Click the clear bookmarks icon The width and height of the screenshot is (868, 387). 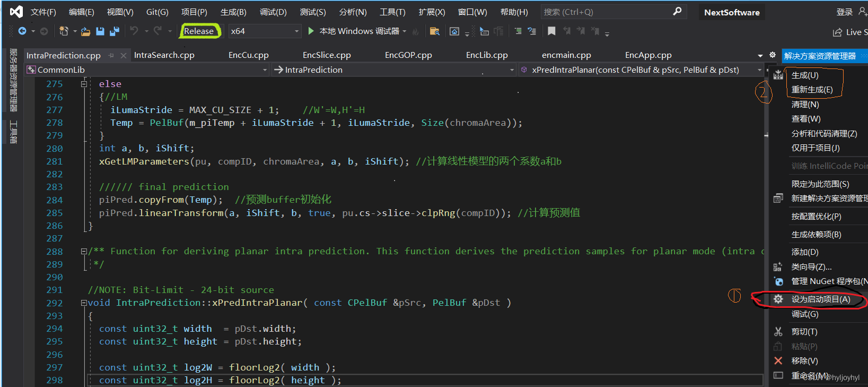click(595, 31)
